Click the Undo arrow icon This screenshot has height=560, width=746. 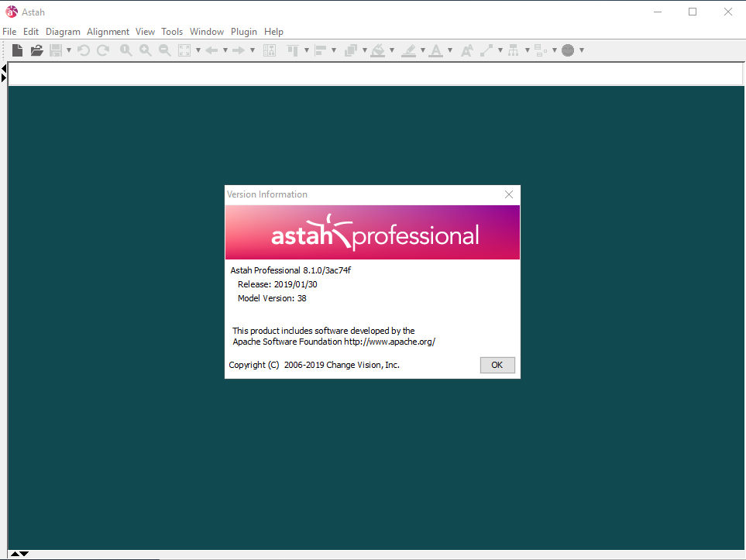click(83, 50)
